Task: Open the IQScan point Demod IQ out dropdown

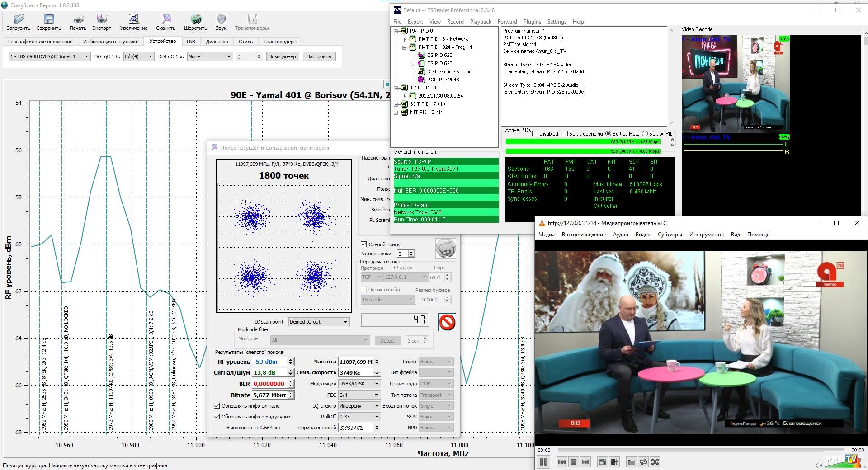Action: [319, 322]
